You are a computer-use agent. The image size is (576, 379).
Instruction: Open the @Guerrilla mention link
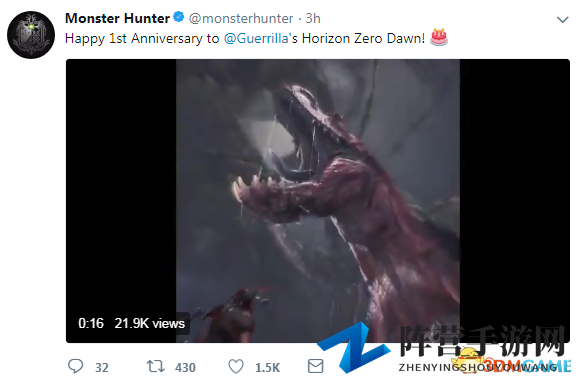tap(256, 38)
